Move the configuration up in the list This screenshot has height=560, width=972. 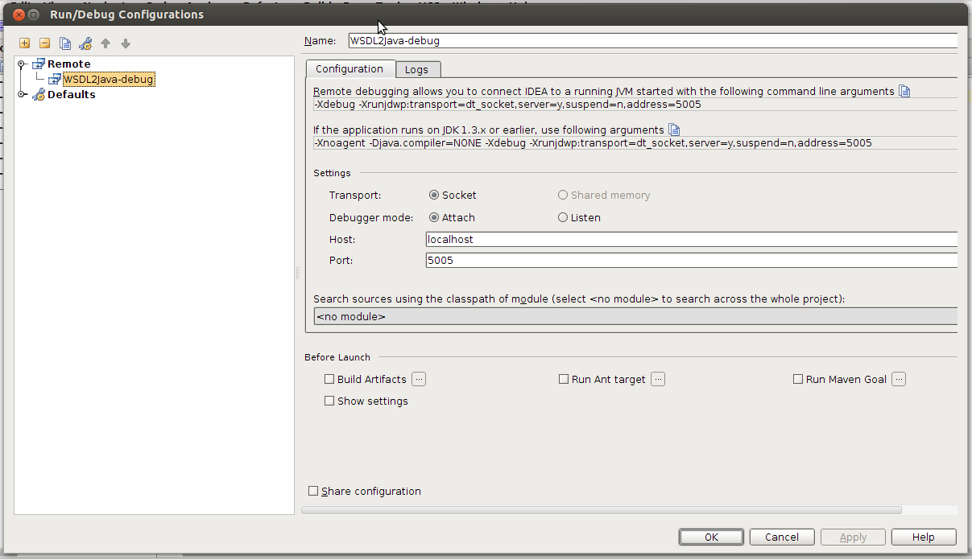tap(105, 43)
